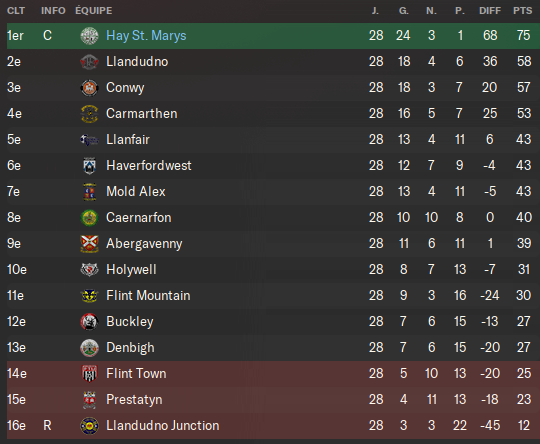
Task: Click the Buckley club crest icon
Action: tap(89, 322)
